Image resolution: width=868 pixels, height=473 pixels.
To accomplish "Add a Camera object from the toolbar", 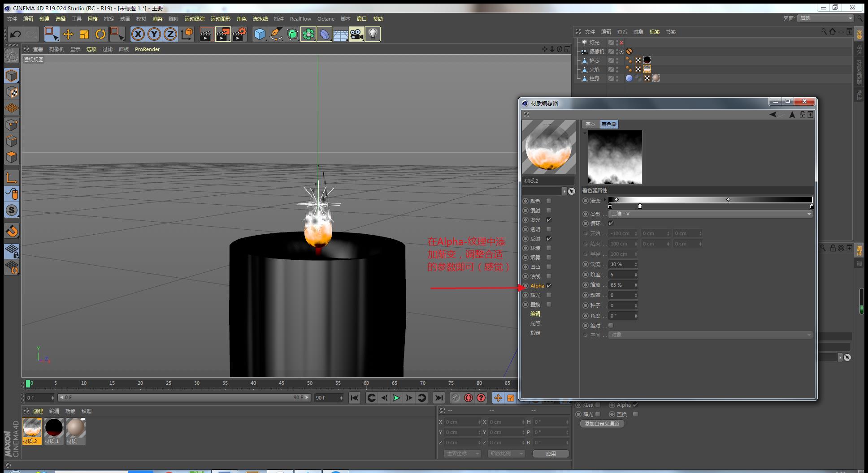I will click(357, 34).
